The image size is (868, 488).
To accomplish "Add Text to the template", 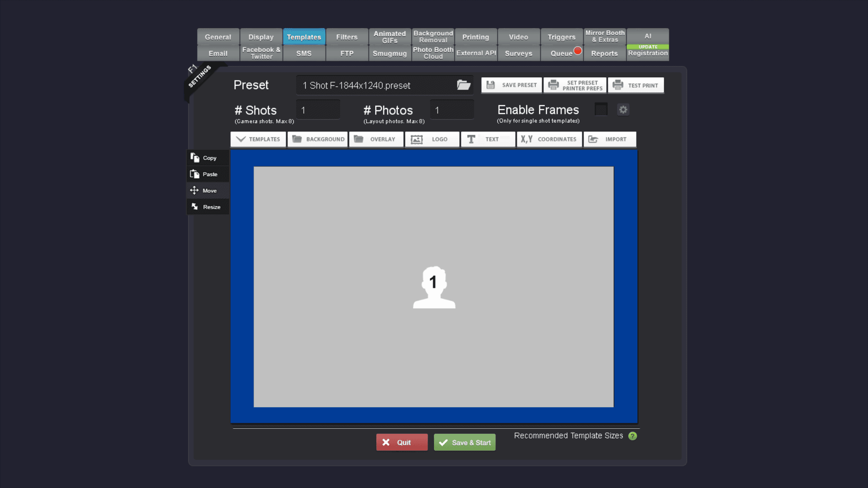I will 488,139.
